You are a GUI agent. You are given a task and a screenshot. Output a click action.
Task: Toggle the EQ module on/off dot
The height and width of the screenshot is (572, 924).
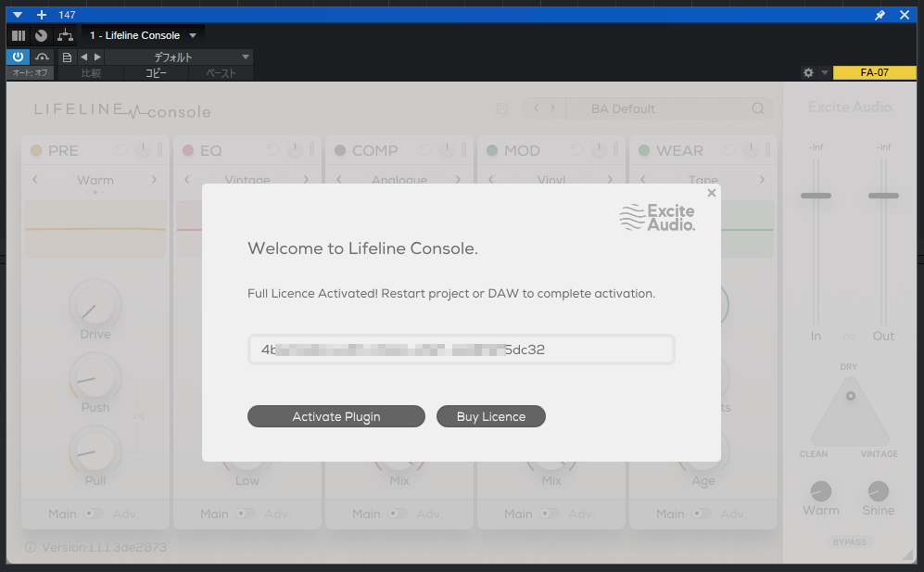point(188,150)
